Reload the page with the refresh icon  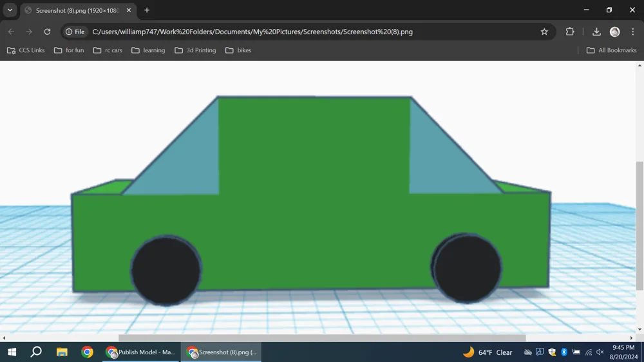pos(47,32)
